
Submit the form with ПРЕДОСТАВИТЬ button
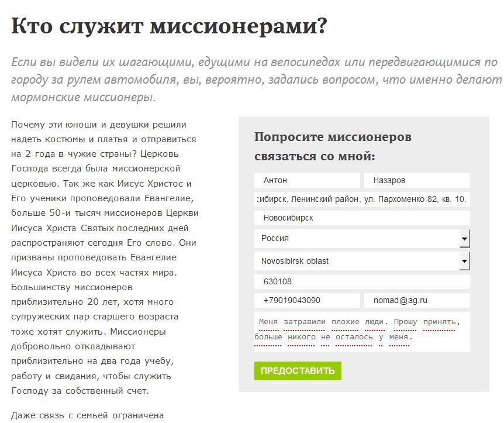point(298,371)
